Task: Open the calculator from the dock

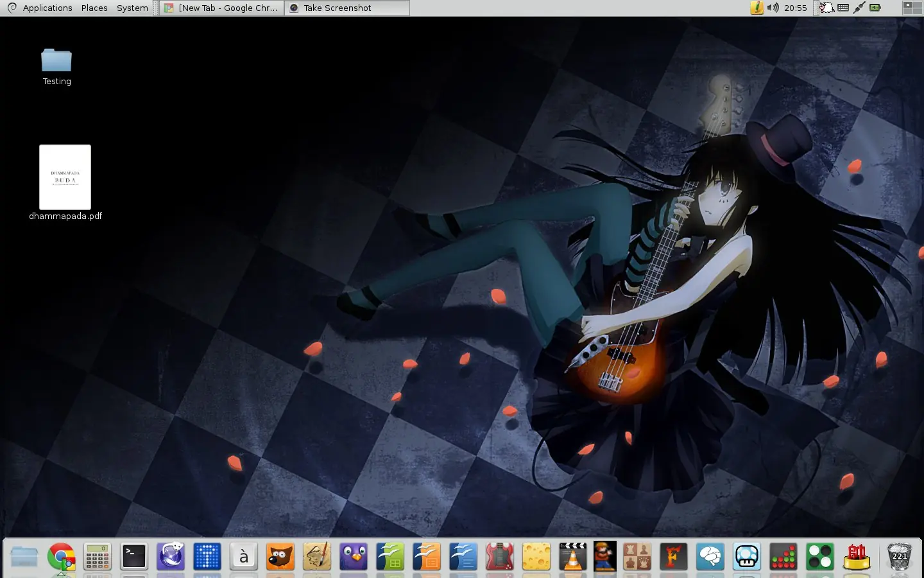Action: pos(98,556)
